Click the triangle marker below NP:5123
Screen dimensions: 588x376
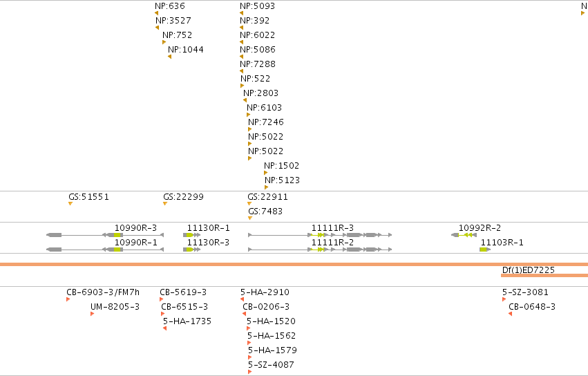click(x=266, y=187)
